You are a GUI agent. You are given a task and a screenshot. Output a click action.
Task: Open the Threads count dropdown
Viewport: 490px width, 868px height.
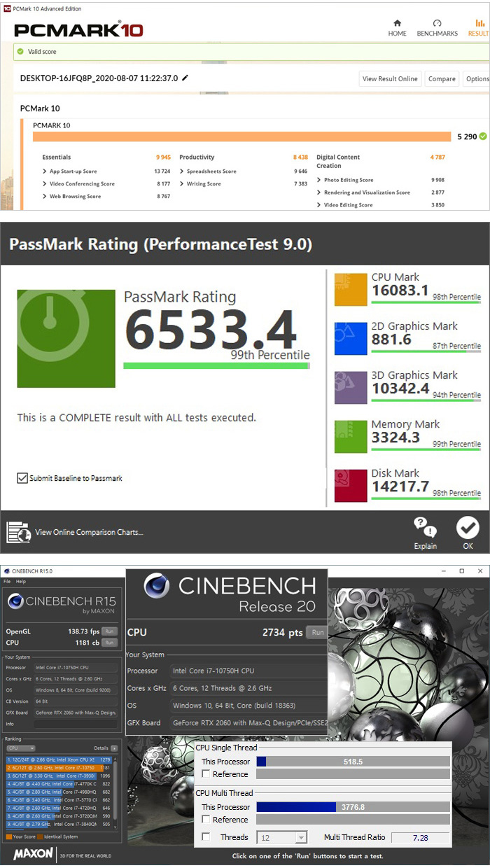[x=282, y=837]
